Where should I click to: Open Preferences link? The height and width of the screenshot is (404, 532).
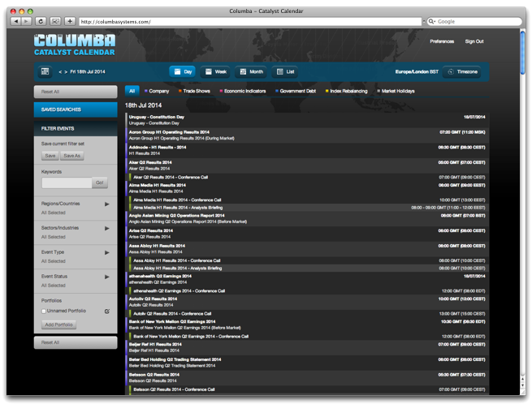point(442,41)
